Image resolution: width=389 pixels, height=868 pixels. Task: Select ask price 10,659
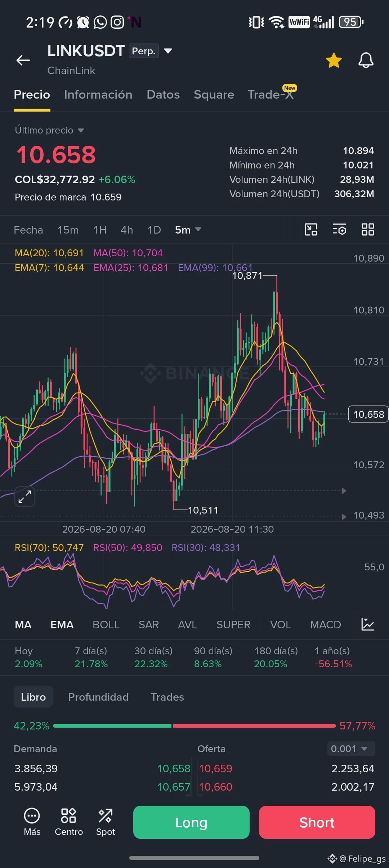[x=216, y=769]
